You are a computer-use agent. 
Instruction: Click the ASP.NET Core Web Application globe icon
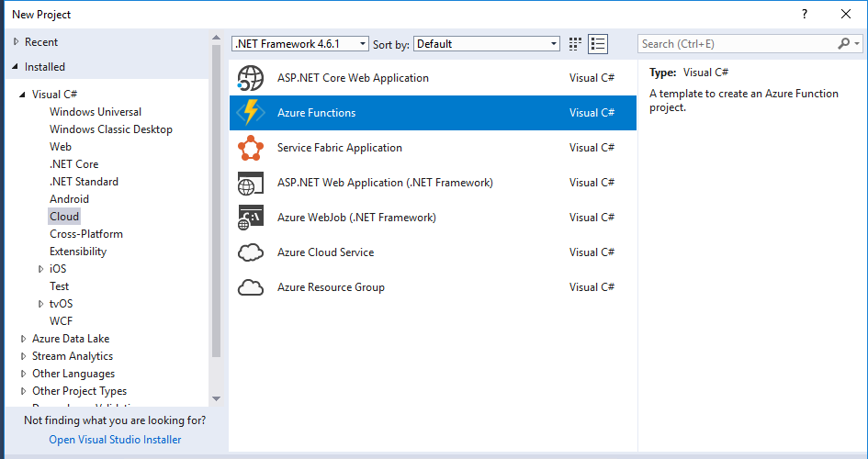coord(250,78)
